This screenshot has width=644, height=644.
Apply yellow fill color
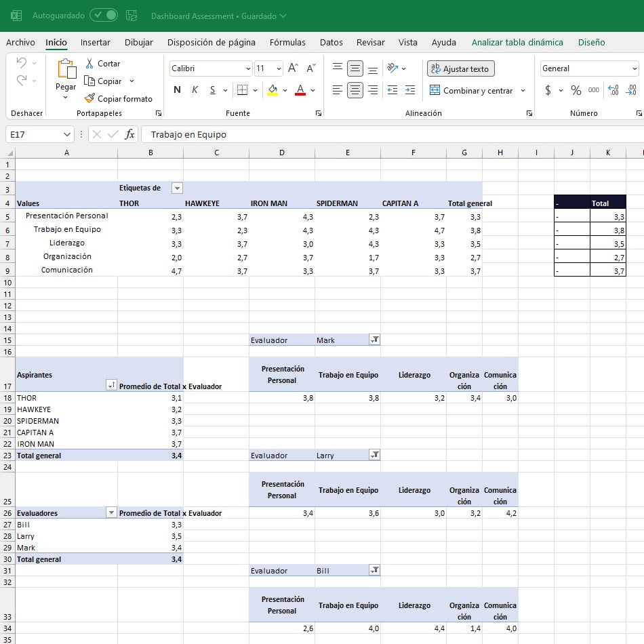pos(273,90)
